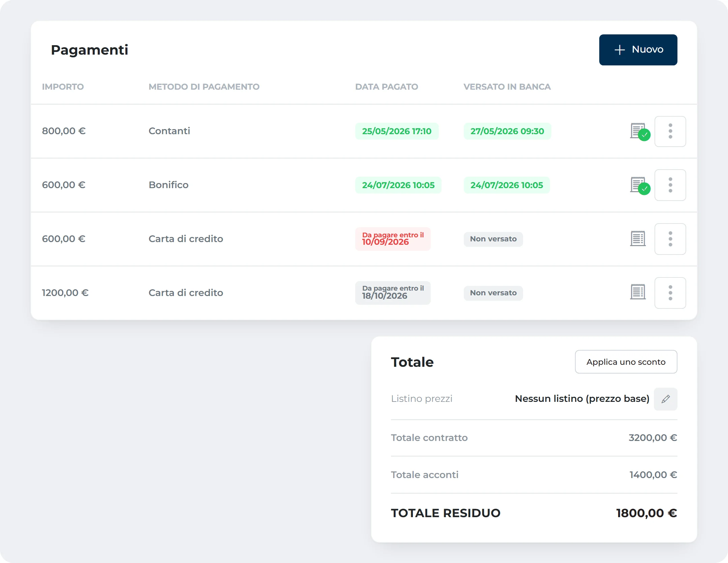
Task: Click VERSATO IN BANCA column header
Action: (x=507, y=87)
